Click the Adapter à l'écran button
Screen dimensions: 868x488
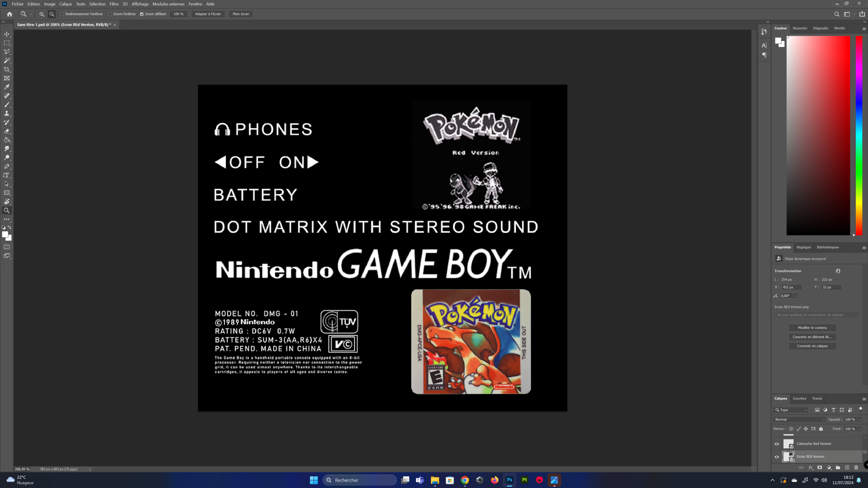point(208,14)
